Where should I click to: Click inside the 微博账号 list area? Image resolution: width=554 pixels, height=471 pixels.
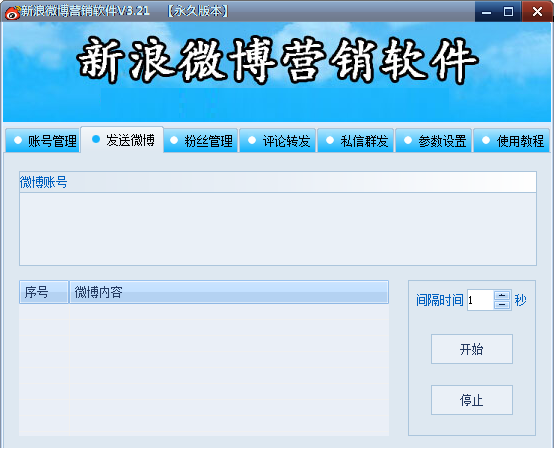pos(278,229)
